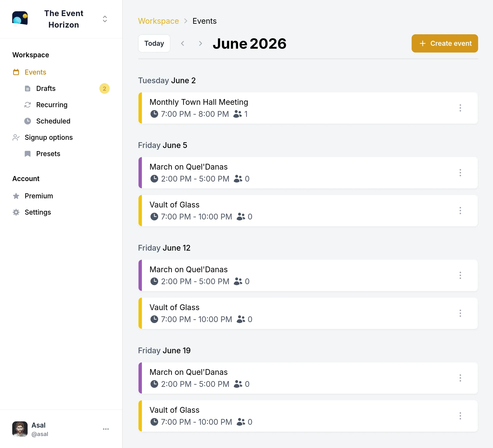493x448 pixels.
Task: Click the Settings gear icon
Action: pos(16,212)
